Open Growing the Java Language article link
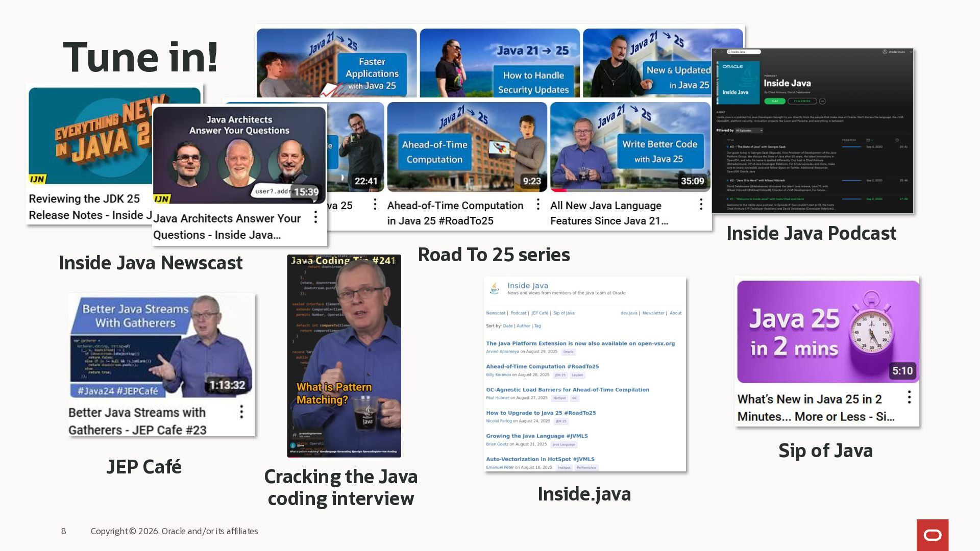980x551 pixels. [x=536, y=436]
